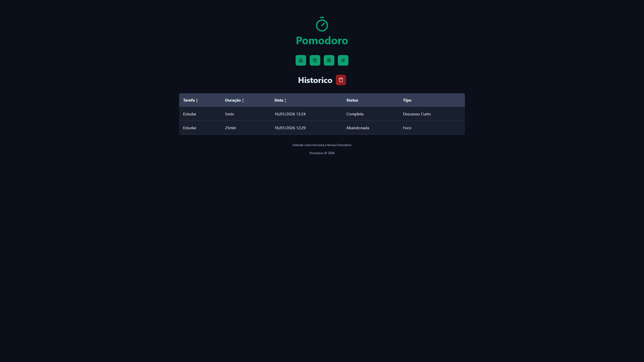
Task: Click the Pomodoro stopwatch logo
Action: point(322,24)
